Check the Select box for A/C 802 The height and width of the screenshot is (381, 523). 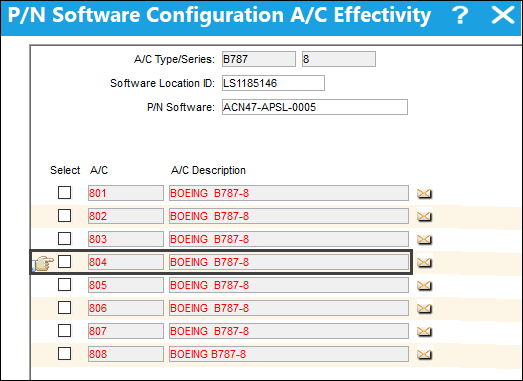coord(64,216)
